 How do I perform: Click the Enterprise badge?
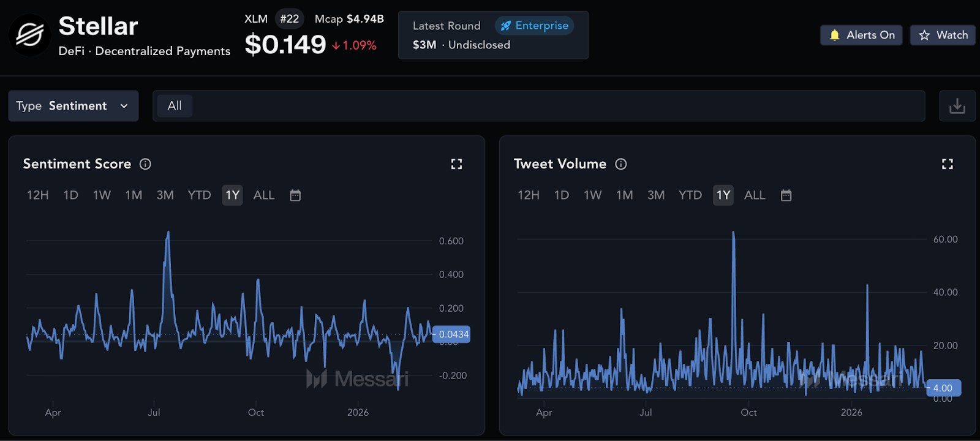pos(534,26)
